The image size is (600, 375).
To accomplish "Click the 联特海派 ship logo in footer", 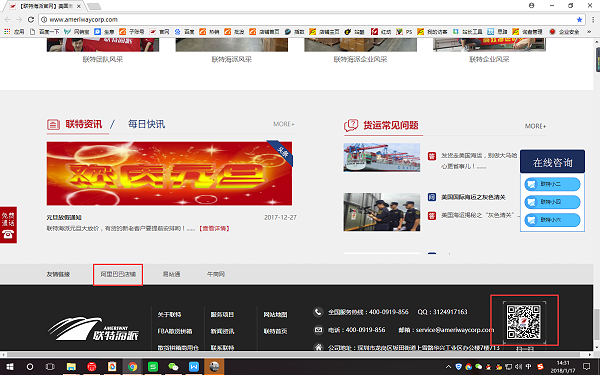I will point(93,328).
